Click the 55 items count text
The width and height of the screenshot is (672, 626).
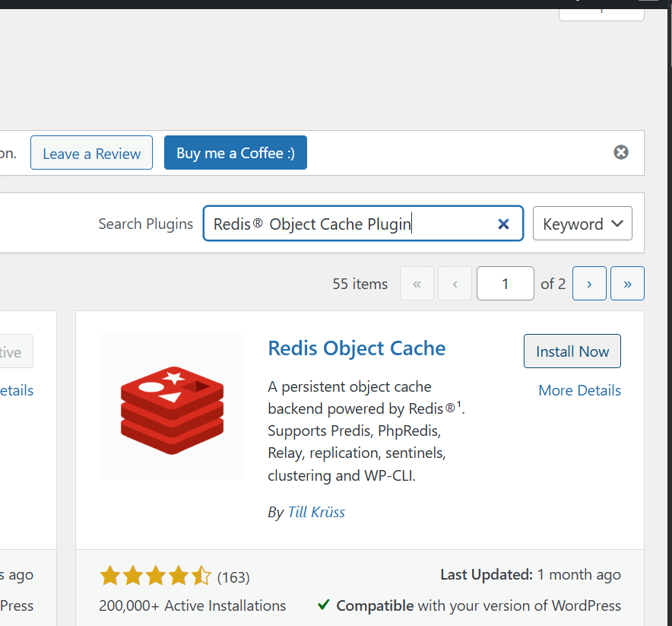(360, 284)
